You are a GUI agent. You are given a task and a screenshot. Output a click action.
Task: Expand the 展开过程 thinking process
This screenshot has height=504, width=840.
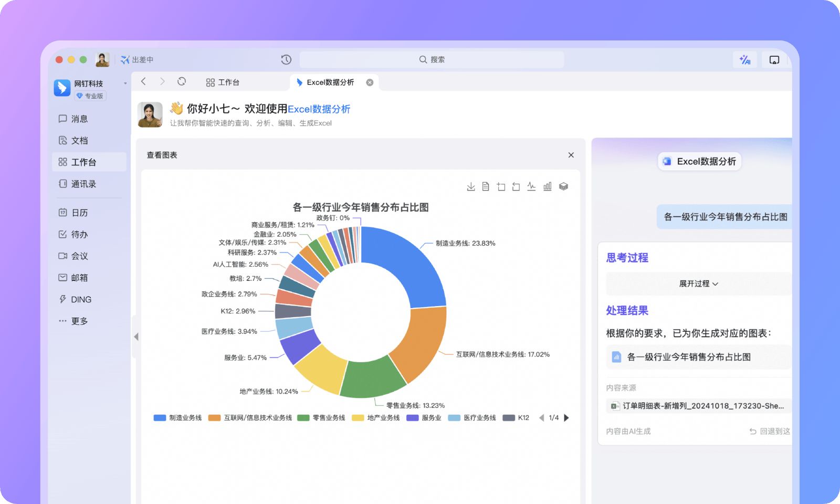(x=698, y=283)
